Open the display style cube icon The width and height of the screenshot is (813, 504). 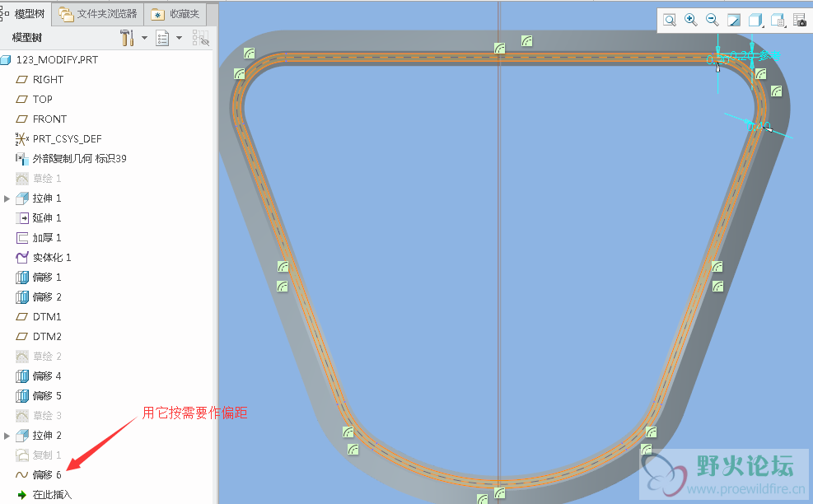tap(755, 21)
